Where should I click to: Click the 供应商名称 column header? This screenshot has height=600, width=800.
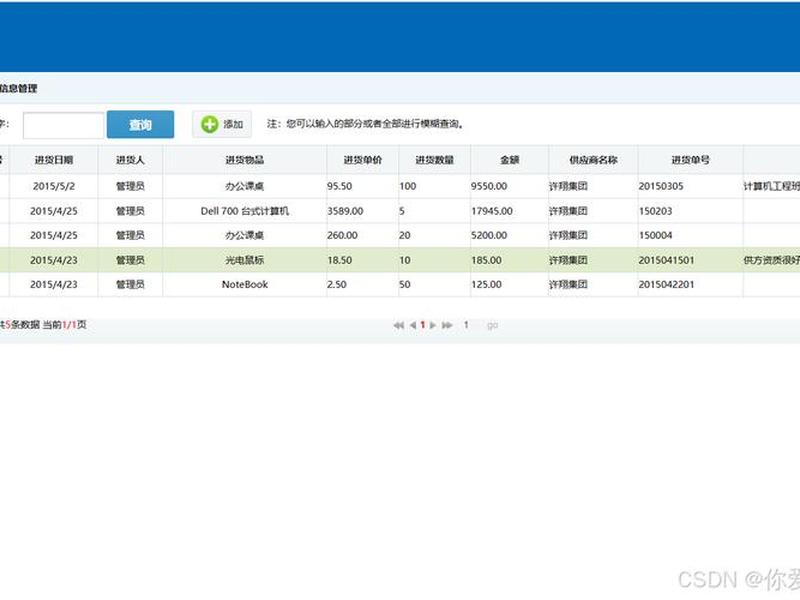(593, 160)
